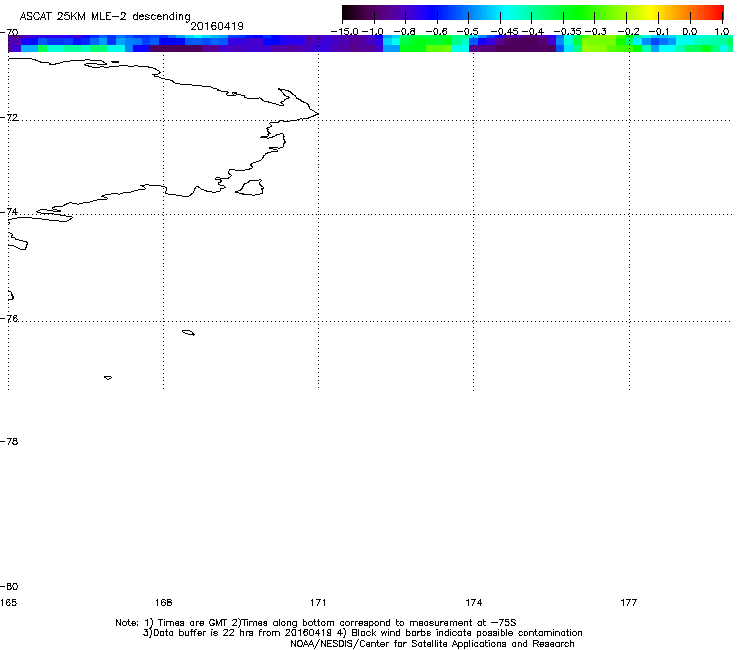Click the -0.5 color scale label

(468, 32)
